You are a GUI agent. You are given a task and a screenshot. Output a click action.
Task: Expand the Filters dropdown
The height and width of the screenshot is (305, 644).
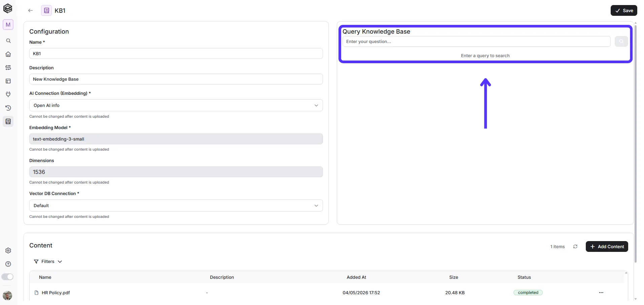click(48, 261)
